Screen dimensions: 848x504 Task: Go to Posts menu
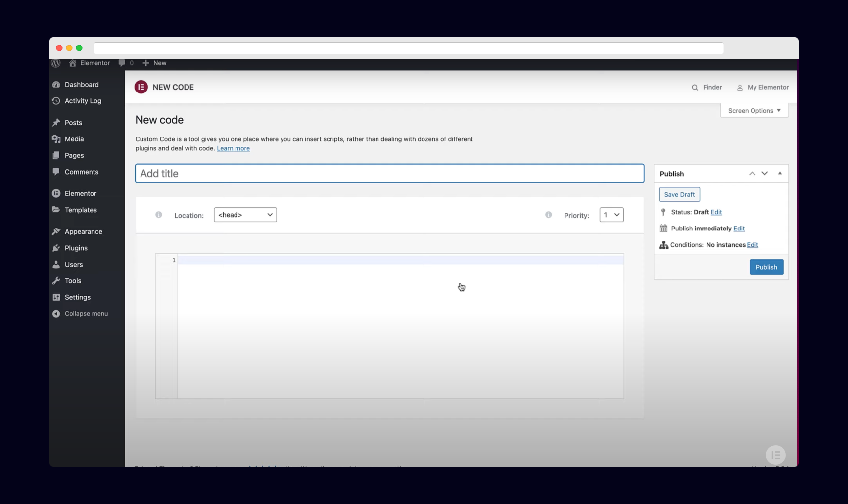(73, 123)
